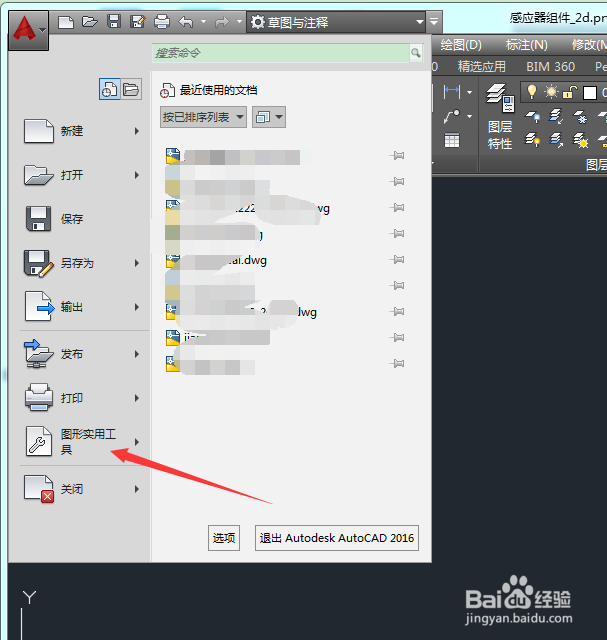Viewport: 607px width, 640px height.
Task: Expand the 另存为 submenu arrow
Action: pos(137,263)
